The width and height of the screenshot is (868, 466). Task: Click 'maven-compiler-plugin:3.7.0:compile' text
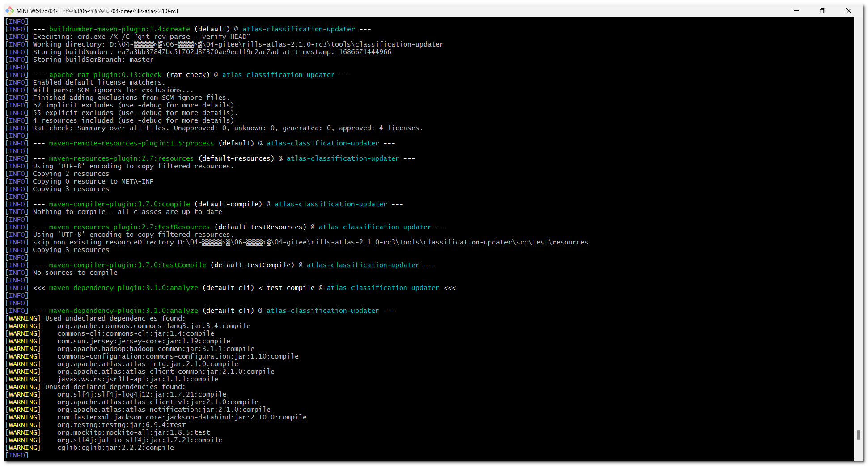[119, 204]
